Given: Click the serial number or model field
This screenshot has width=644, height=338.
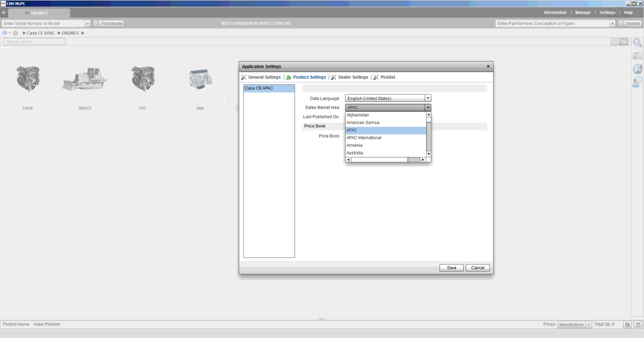Looking at the screenshot, I should tap(43, 23).
